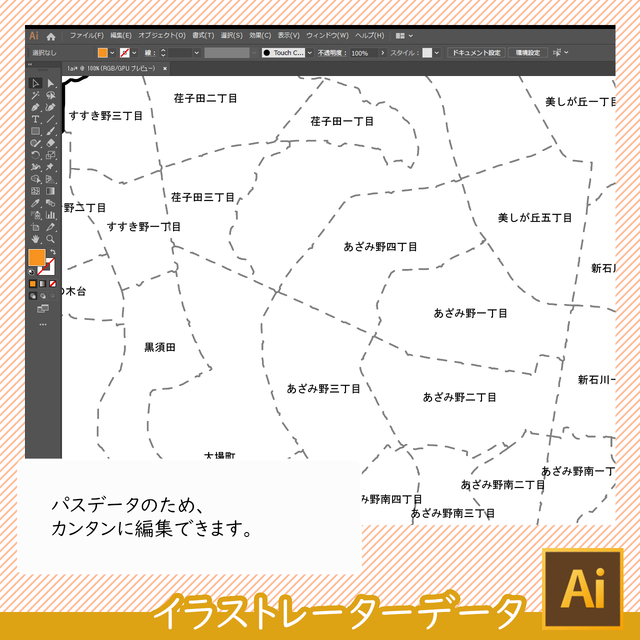Select the Eraser tool
Screen dimensions: 640x640
(51, 143)
